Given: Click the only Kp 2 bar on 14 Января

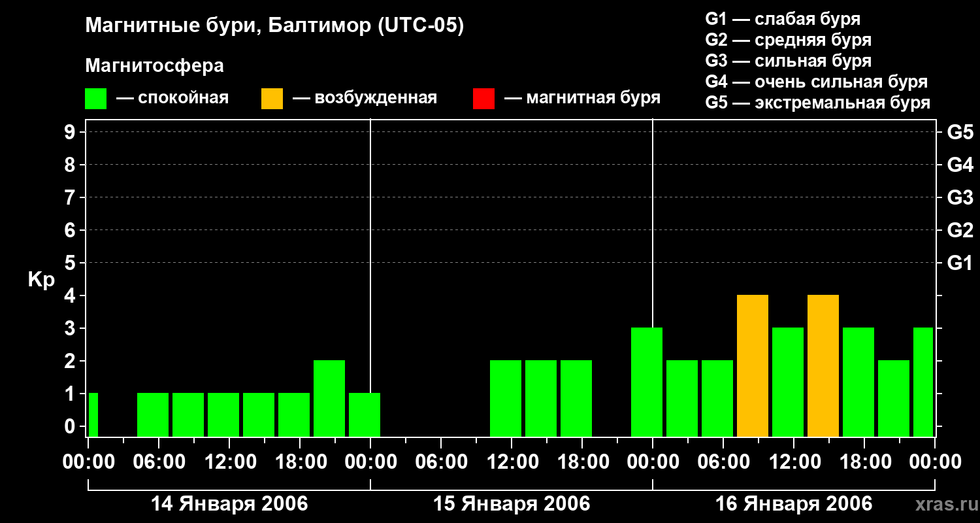Looking at the screenshot, I should pyautogui.click(x=329, y=398).
